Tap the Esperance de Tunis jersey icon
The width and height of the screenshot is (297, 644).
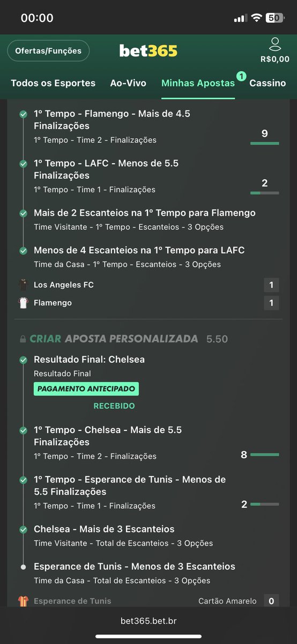click(23, 601)
